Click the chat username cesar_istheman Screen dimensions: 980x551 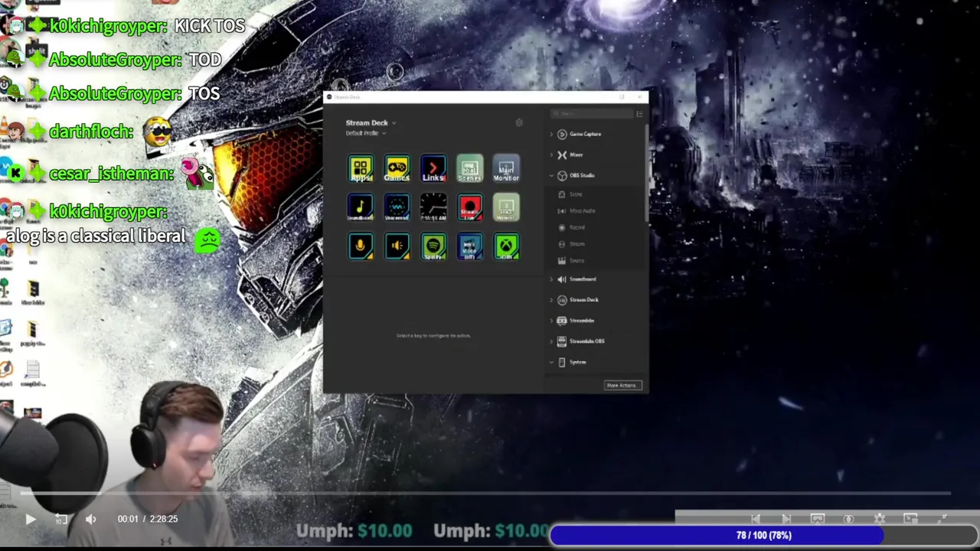point(112,174)
